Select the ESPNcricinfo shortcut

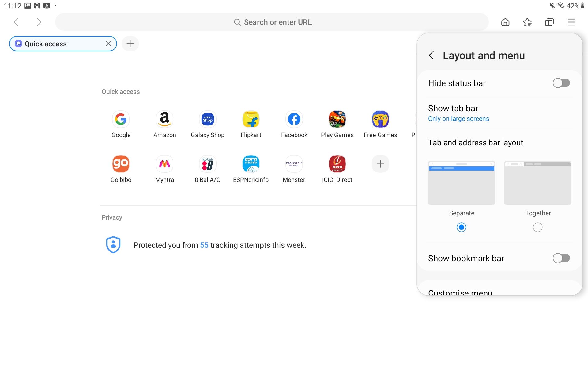click(251, 169)
